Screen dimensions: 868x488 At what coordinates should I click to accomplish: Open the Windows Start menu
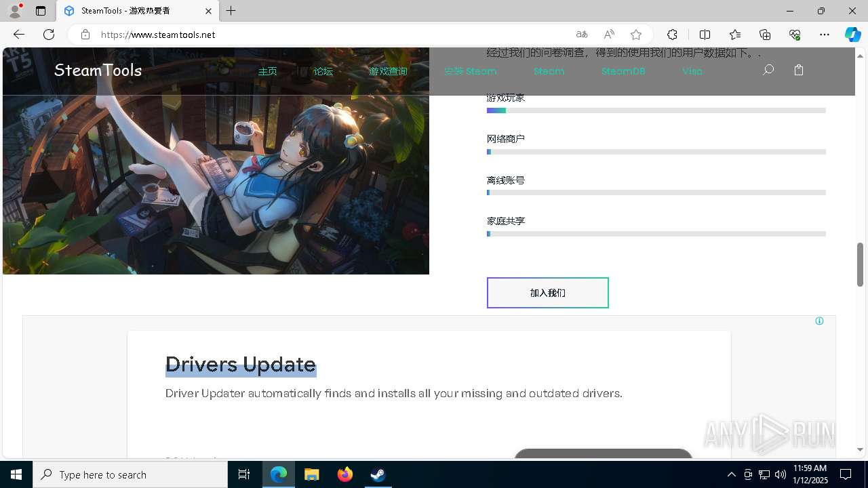(x=16, y=474)
